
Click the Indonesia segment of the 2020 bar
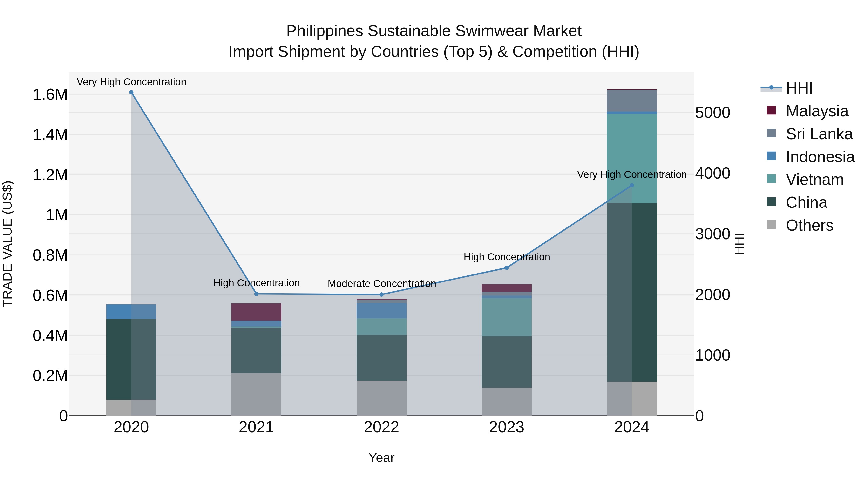(x=131, y=312)
